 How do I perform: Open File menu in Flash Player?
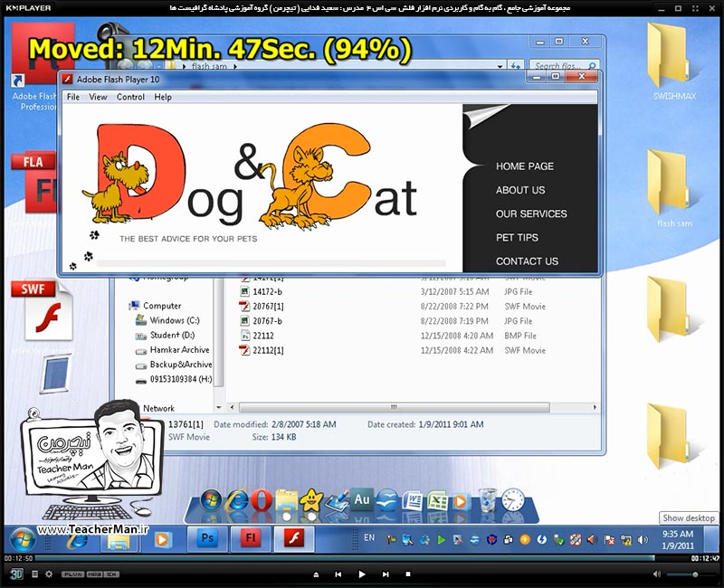click(x=73, y=97)
